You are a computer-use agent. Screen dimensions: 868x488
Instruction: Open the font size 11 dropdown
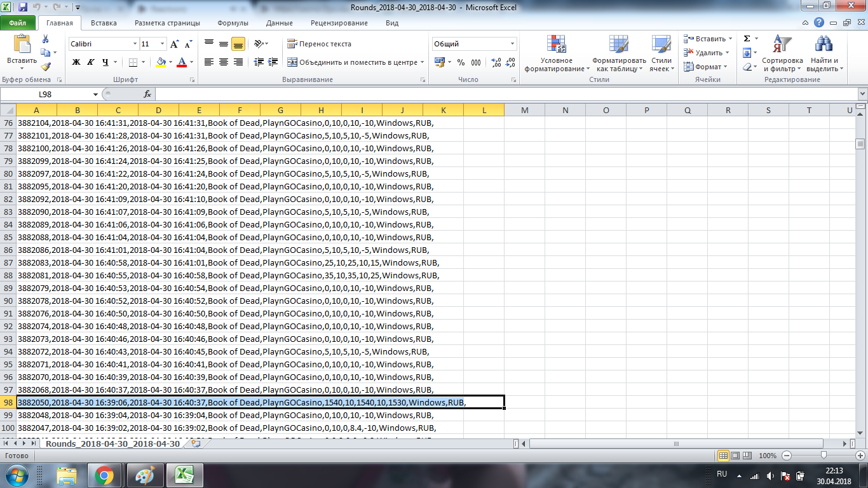tap(163, 44)
